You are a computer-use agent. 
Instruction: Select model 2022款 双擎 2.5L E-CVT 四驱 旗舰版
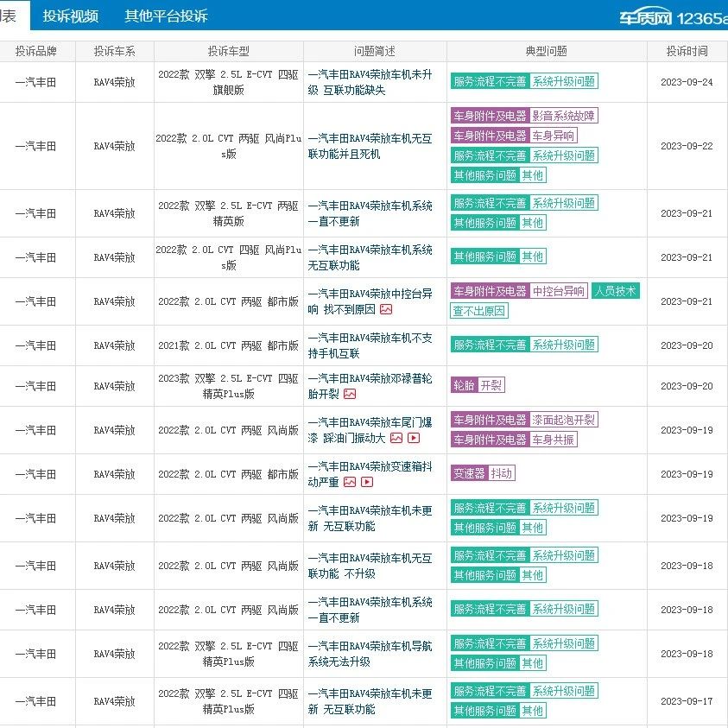[229, 82]
